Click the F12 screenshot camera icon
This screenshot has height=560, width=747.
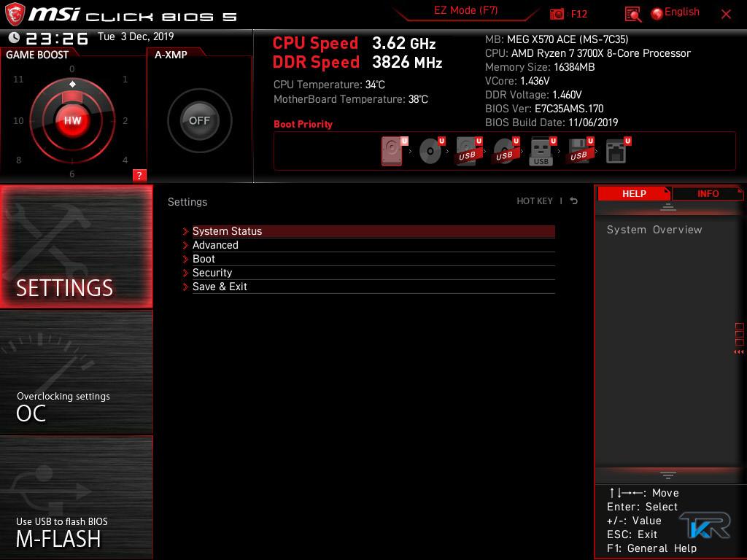(x=557, y=14)
